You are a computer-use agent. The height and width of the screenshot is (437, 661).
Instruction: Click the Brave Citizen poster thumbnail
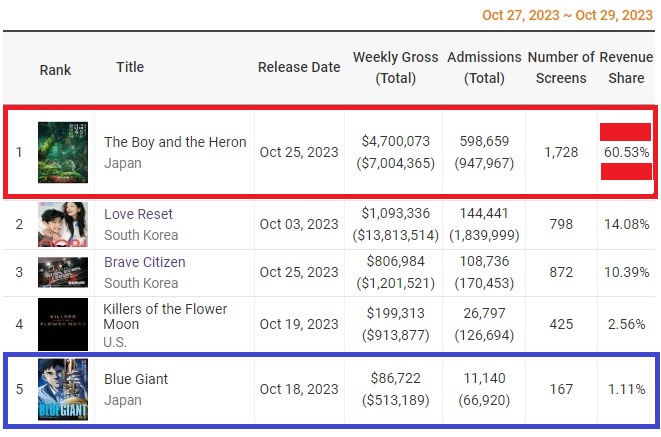coord(63,272)
